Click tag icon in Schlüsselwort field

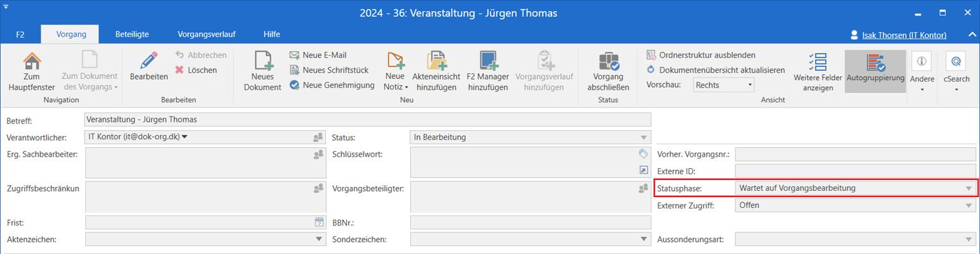pyautogui.click(x=643, y=154)
